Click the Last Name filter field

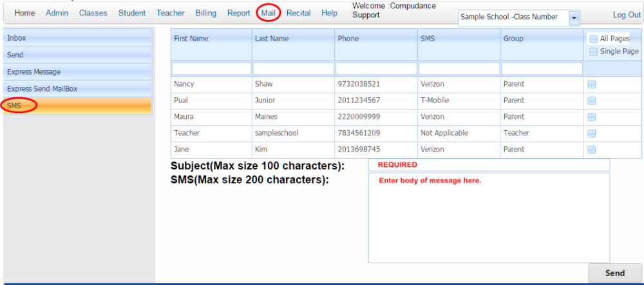(293, 68)
